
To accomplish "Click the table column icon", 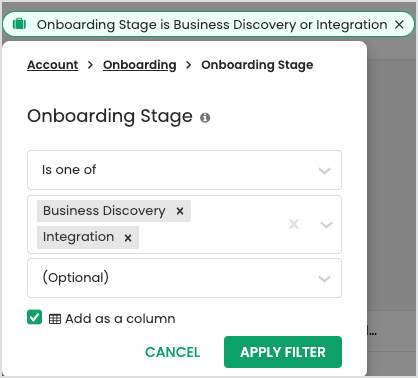I will [x=55, y=319].
